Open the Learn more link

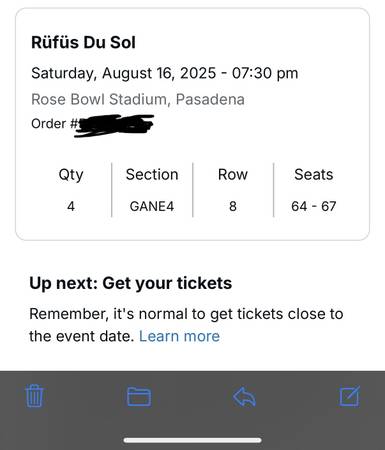pyautogui.click(x=179, y=336)
